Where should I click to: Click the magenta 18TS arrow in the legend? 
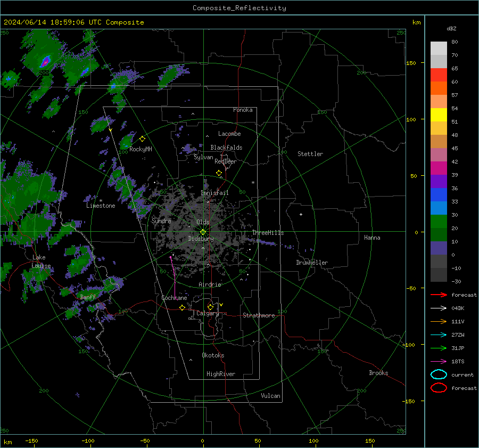click(439, 362)
